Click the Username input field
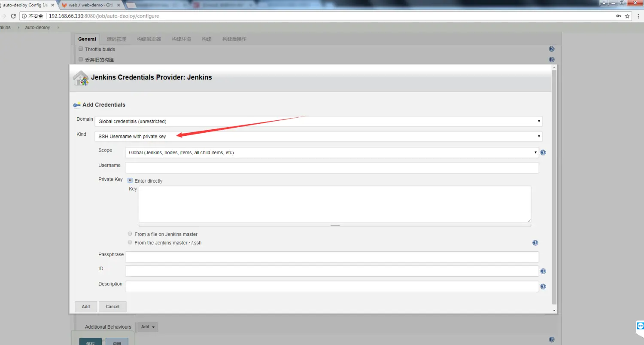This screenshot has height=345, width=644. (332, 168)
